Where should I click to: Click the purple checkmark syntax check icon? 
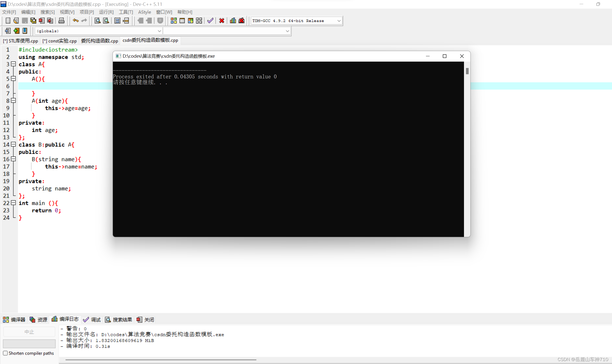[210, 21]
